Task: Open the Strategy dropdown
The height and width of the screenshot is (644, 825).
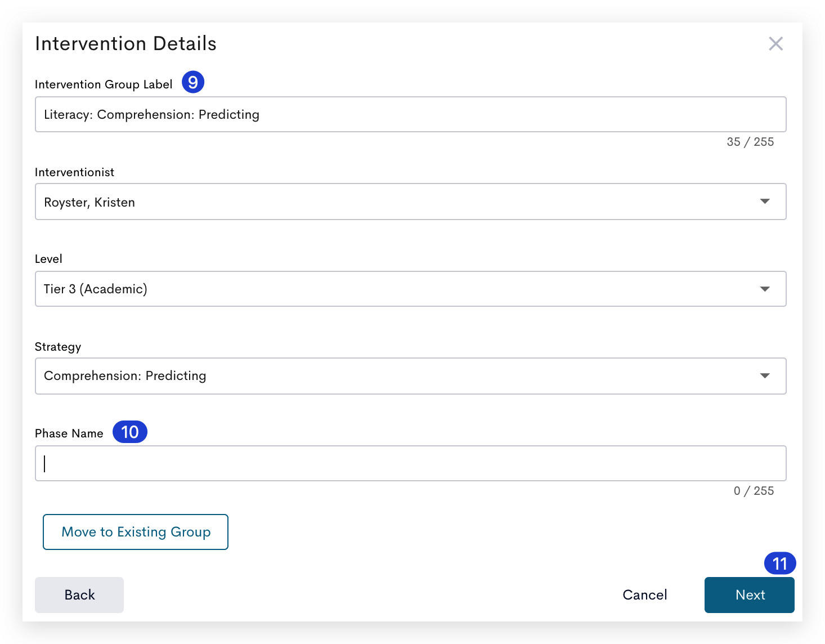Action: (x=410, y=376)
